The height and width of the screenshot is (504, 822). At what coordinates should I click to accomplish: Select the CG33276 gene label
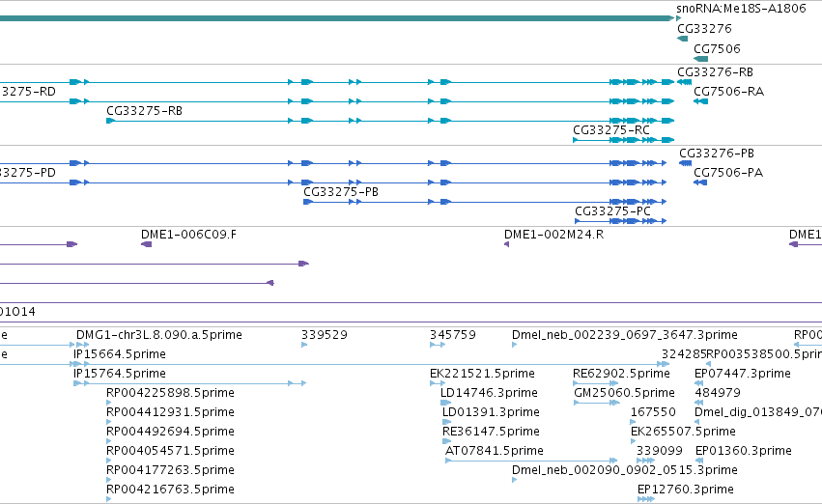[x=704, y=29]
